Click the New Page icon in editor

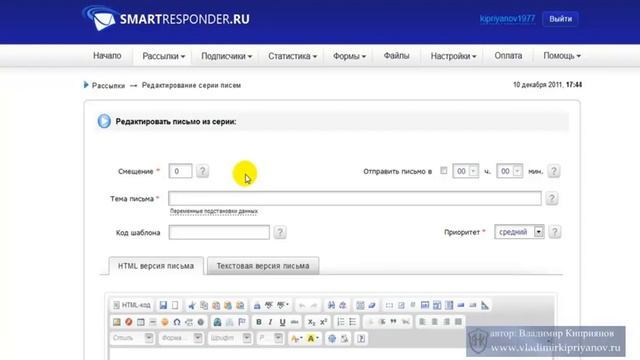175,305
